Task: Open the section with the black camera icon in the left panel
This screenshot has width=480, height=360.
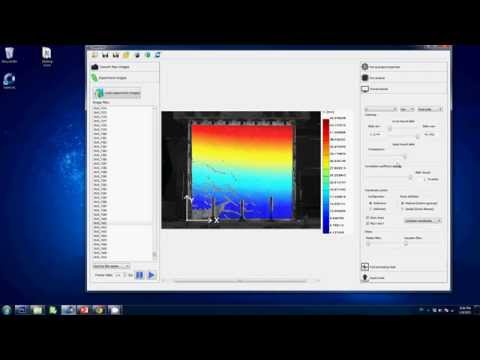Action: pyautogui.click(x=124, y=67)
